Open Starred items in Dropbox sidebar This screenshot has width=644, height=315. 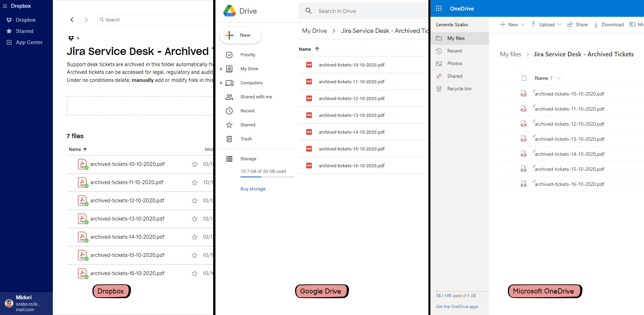click(25, 31)
